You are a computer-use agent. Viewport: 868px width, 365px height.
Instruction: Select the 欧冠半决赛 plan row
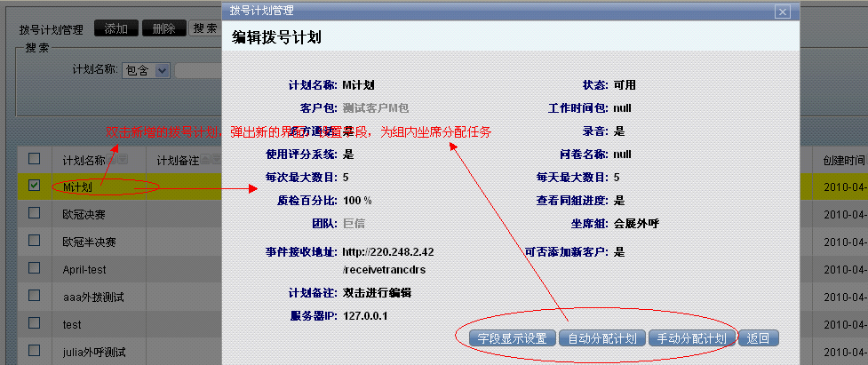(x=89, y=242)
